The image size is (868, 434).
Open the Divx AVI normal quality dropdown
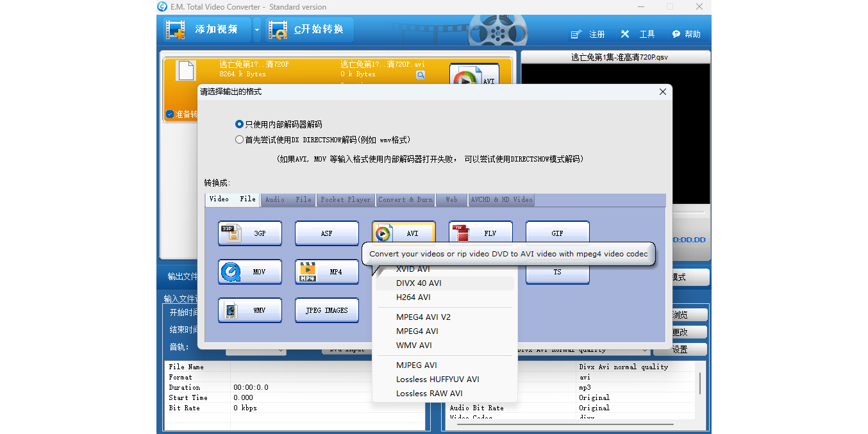click(x=644, y=349)
